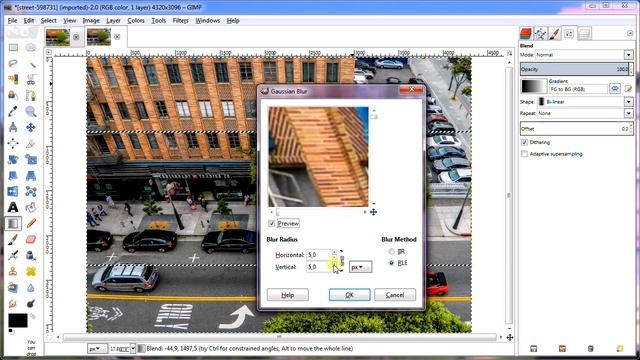Select the Clone stamp tool
The width and height of the screenshot is (640, 360).
pos(13,271)
